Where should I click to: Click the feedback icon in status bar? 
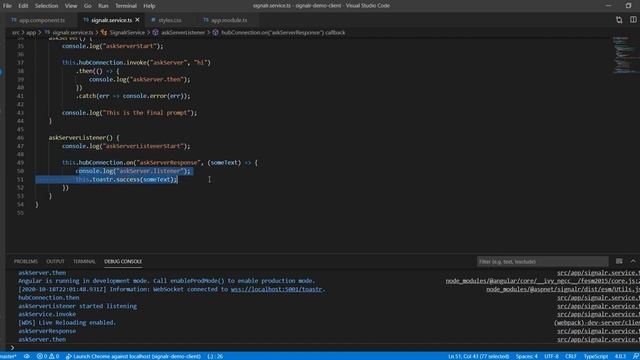pyautogui.click(x=635, y=356)
